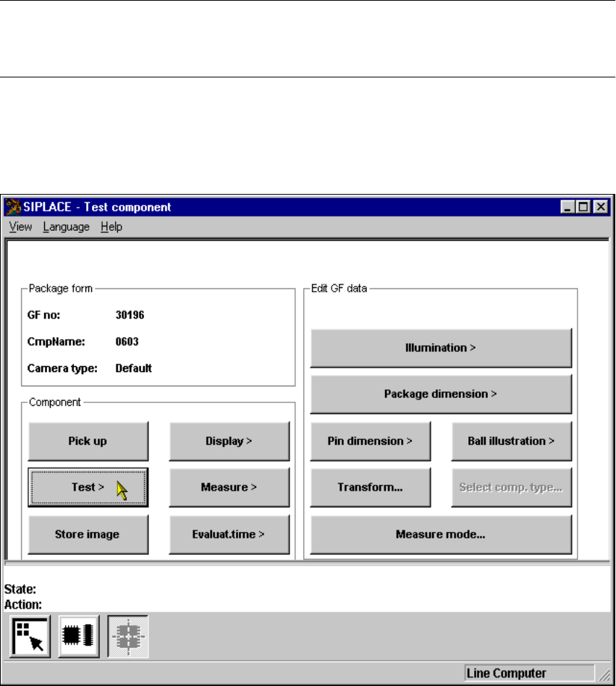Click the Pick up button

pos(88,441)
